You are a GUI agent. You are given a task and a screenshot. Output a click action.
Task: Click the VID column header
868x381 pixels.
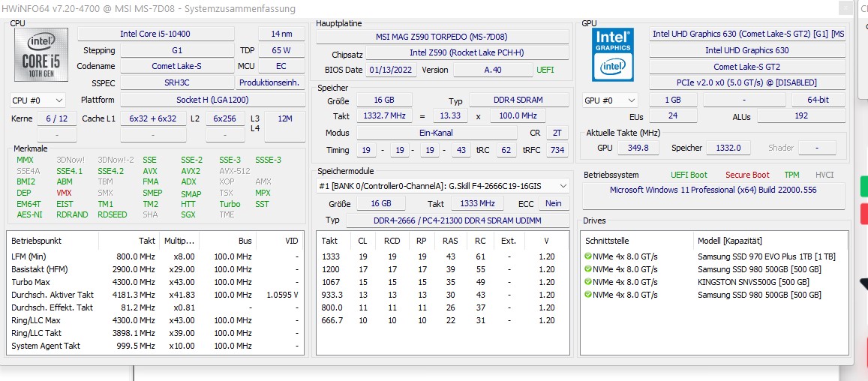click(280, 241)
